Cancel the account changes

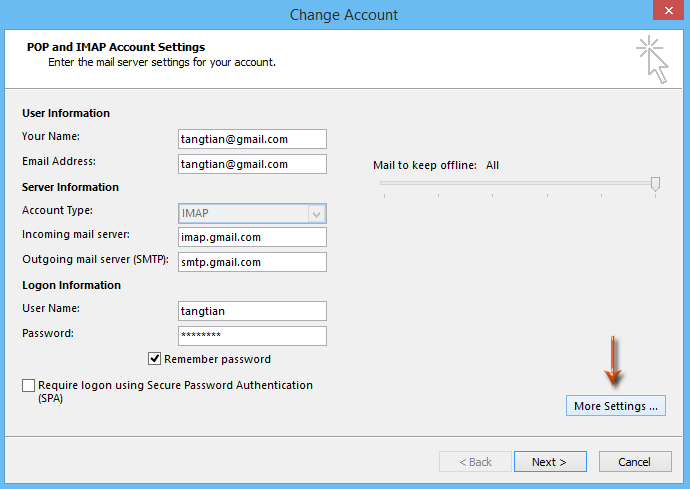tap(635, 462)
